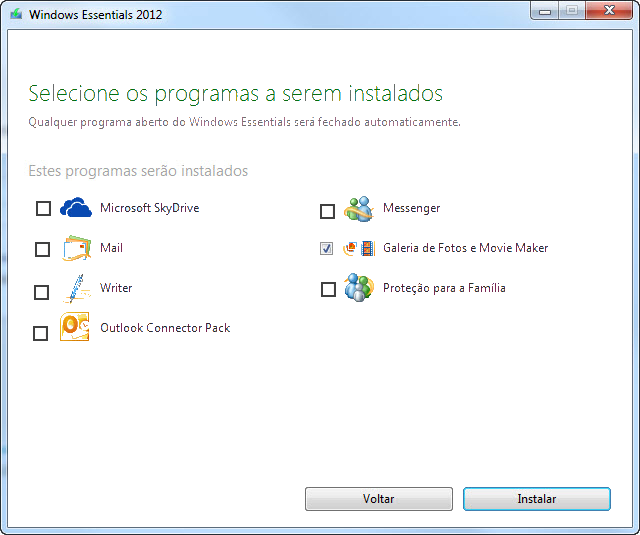Screen dimensions: 640x535
Task: Click the Microsoft SkyDrive label
Action: pos(150,208)
